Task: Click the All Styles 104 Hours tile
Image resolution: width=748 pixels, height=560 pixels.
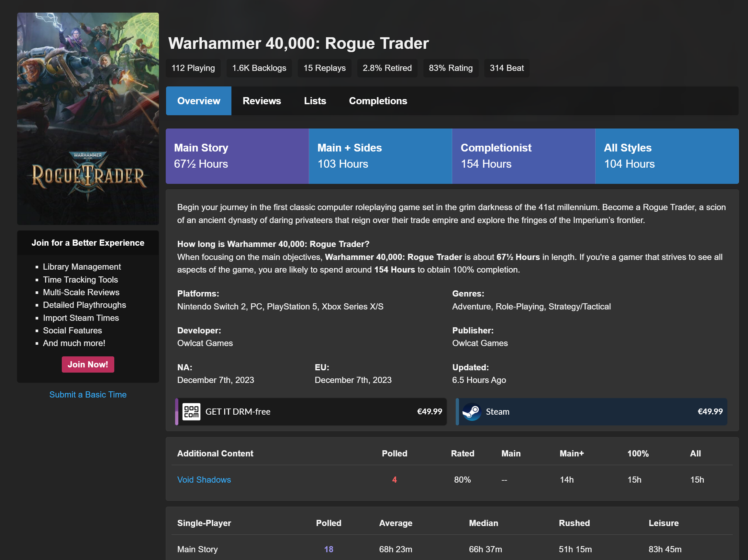Action: click(x=666, y=156)
